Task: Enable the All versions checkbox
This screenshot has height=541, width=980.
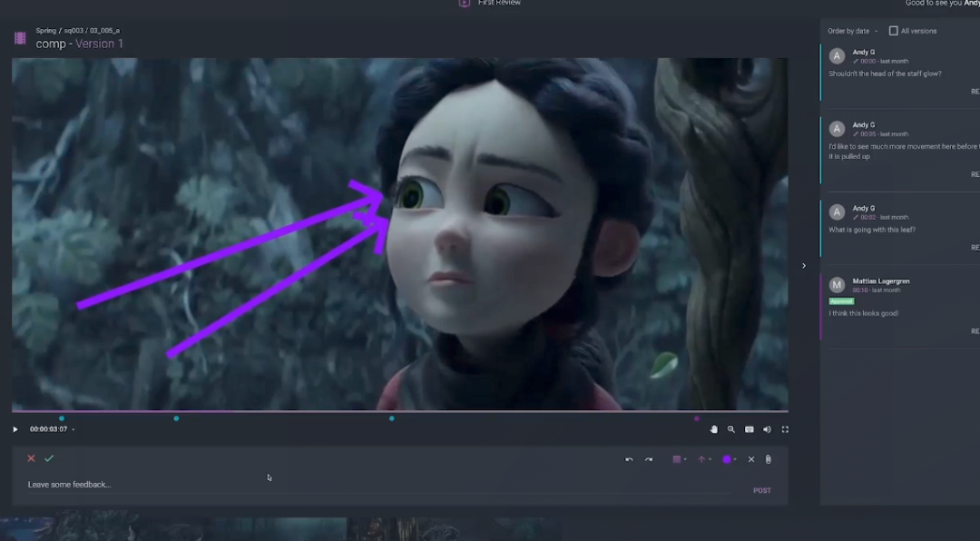Action: (894, 31)
